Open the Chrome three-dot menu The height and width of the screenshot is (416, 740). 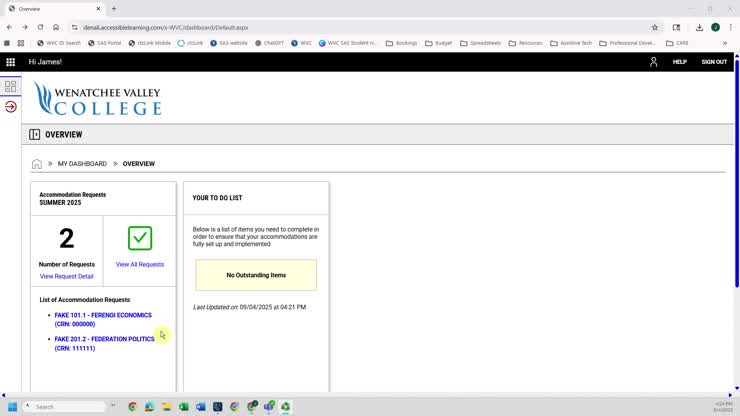click(x=731, y=27)
